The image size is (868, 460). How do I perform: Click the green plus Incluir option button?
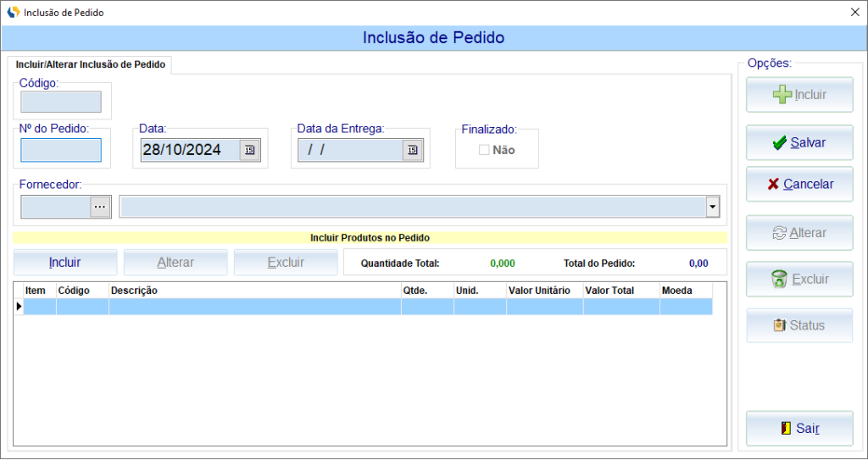(x=799, y=95)
